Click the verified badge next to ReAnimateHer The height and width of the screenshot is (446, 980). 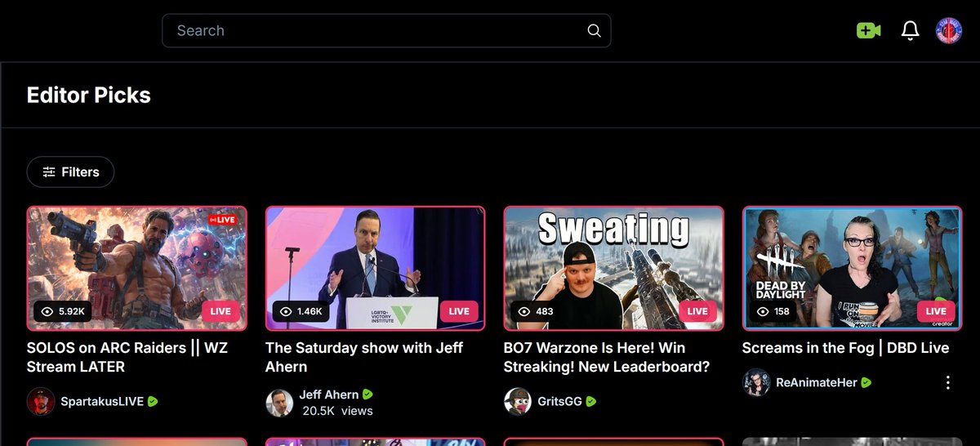click(x=866, y=382)
